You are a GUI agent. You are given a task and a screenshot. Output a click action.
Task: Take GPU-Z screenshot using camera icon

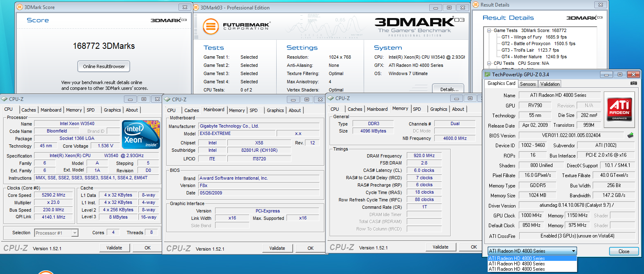(x=634, y=83)
